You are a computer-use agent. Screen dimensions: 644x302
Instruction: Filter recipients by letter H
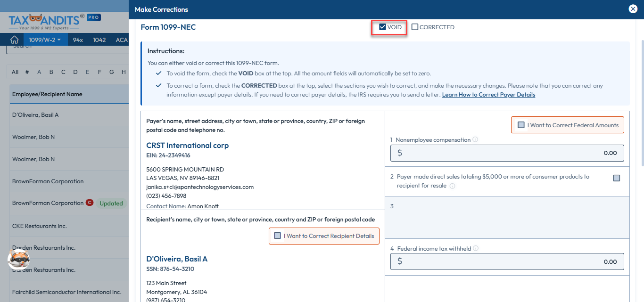point(124,72)
